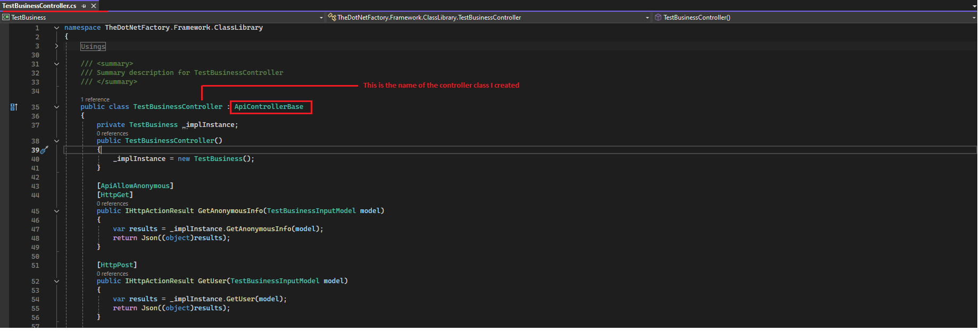Open the document tab overflow list arrow

coord(974,6)
